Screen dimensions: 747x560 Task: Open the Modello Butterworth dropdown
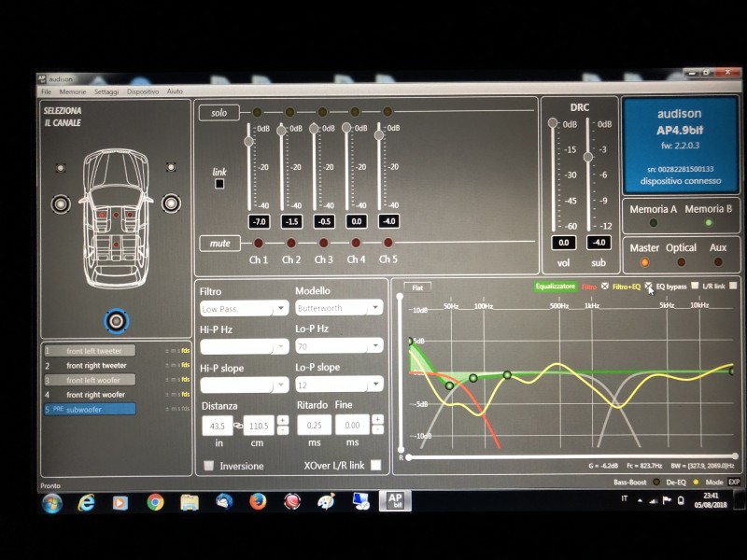click(x=339, y=308)
